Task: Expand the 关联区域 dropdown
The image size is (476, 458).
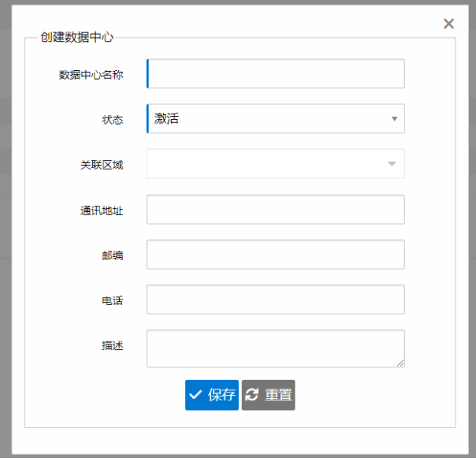Action: point(276,164)
